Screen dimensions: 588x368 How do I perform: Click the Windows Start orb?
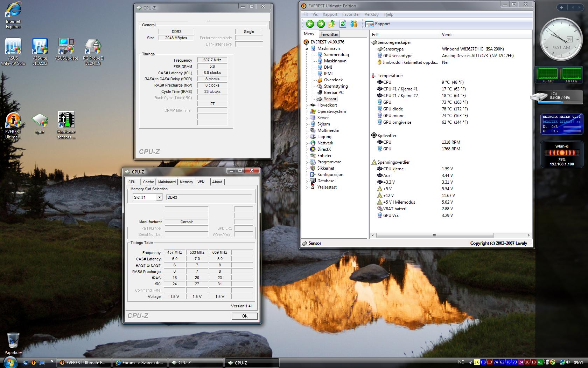pyautogui.click(x=10, y=363)
